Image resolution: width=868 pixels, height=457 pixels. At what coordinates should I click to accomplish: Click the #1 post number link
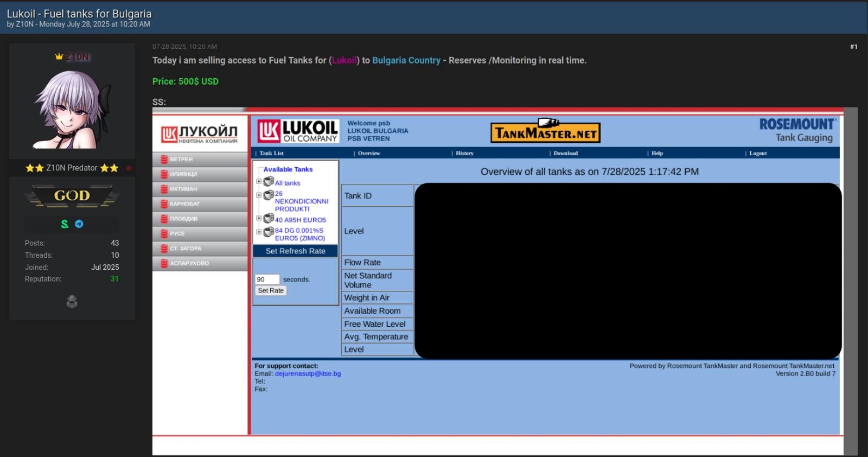tap(853, 47)
